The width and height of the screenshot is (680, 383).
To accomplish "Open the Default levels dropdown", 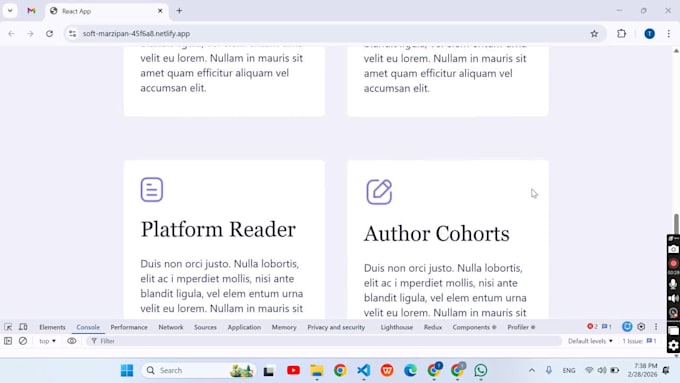I will tap(590, 341).
